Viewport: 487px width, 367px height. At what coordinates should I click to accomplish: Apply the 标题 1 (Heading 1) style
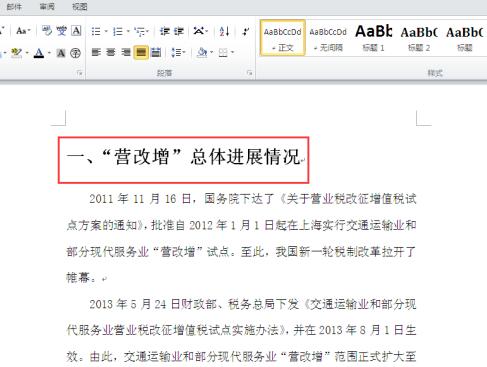(373, 38)
